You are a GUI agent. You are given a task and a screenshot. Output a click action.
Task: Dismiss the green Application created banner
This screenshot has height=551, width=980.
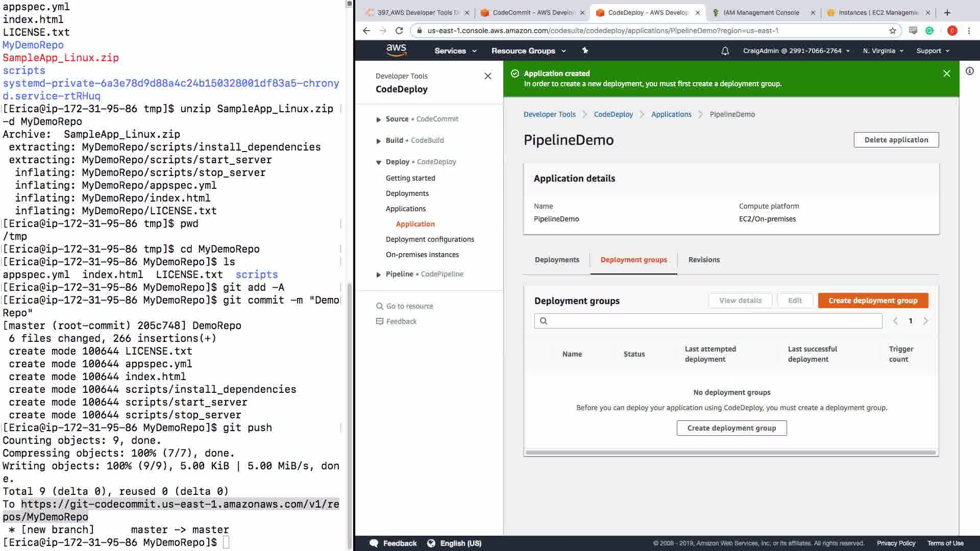pos(946,73)
